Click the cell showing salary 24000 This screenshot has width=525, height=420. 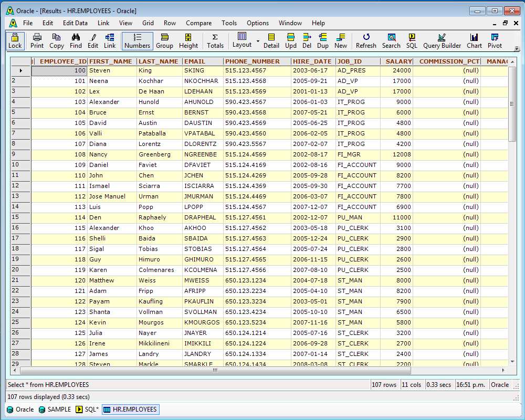coord(396,70)
